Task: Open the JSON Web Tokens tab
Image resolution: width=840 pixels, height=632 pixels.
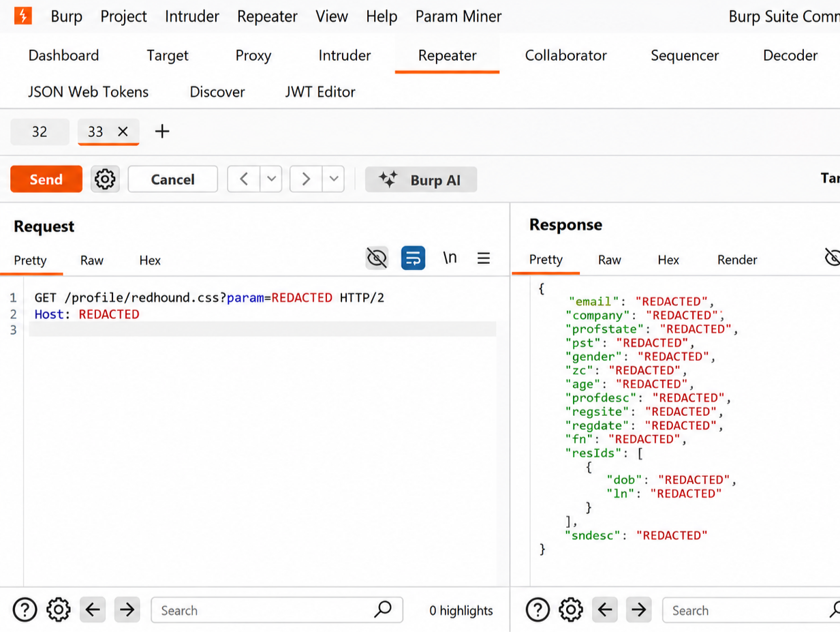Action: [x=88, y=91]
